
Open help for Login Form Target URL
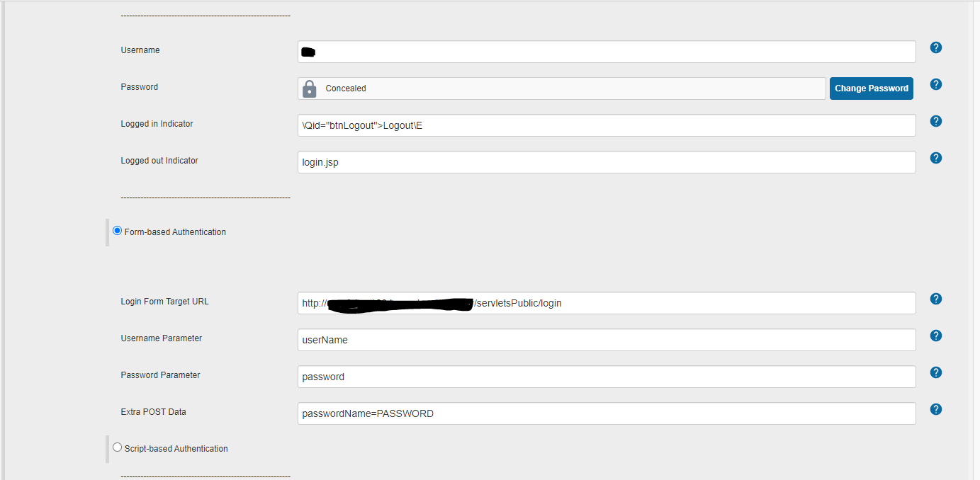(935, 299)
